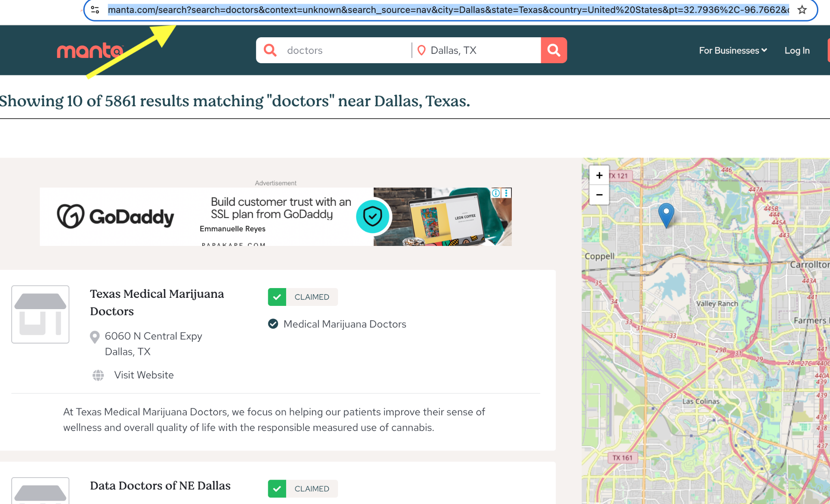This screenshot has width=830, height=504.
Task: Click Texas Medical Marijuana Doctors storefront thumbnail
Action: (41, 314)
